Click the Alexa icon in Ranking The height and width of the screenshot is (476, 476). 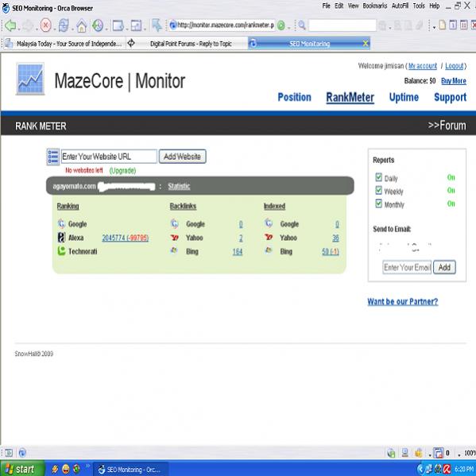point(61,238)
